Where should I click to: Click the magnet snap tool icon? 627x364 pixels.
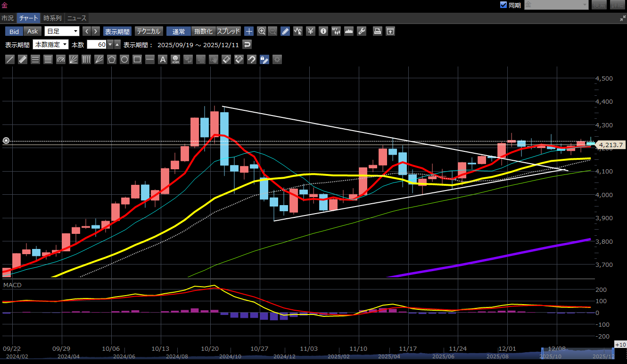252,59
